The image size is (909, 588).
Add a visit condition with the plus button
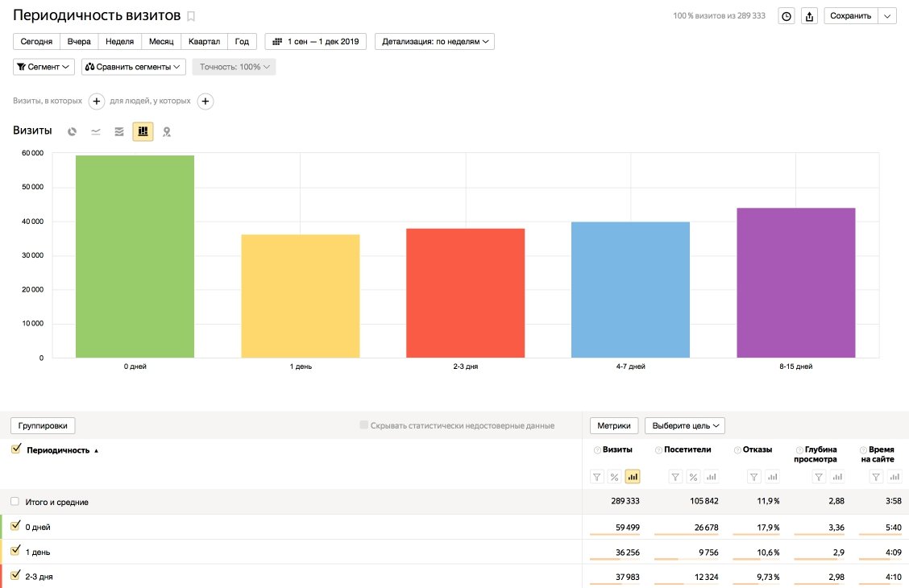pos(96,101)
